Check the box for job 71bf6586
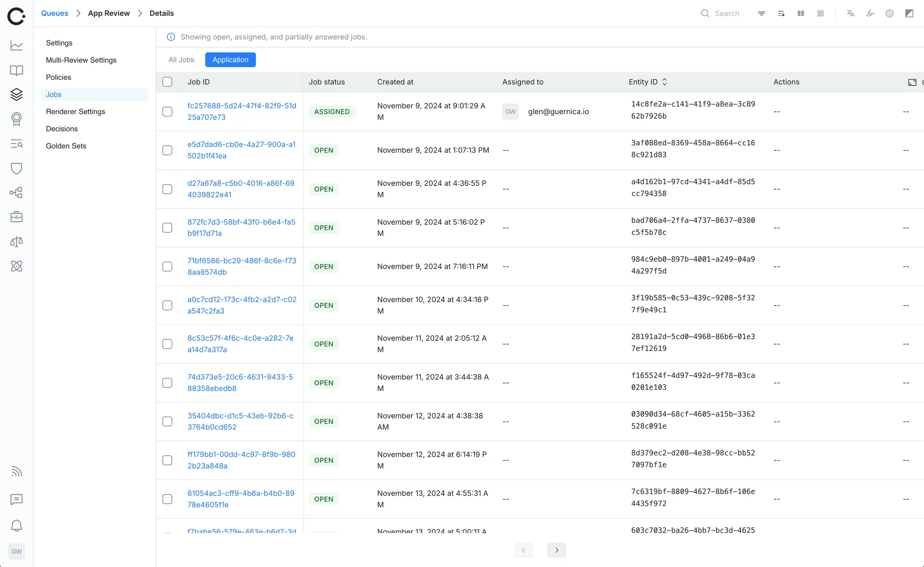The image size is (924, 567). [167, 266]
